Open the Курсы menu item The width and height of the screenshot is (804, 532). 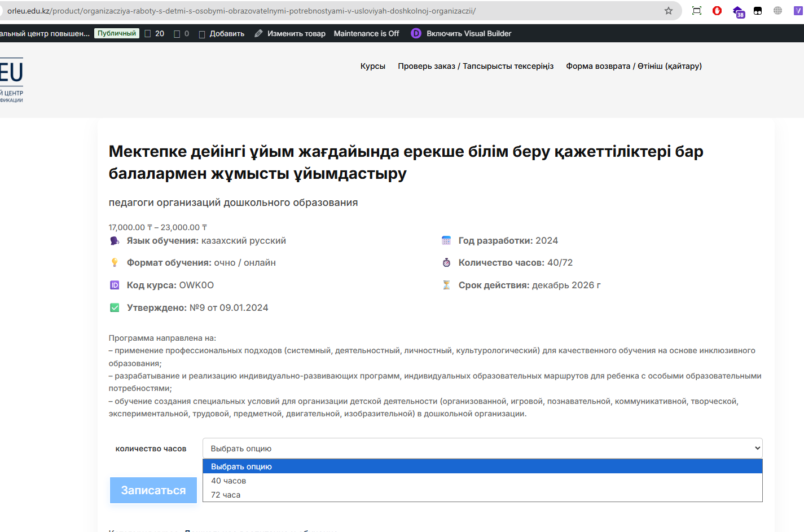[372, 66]
